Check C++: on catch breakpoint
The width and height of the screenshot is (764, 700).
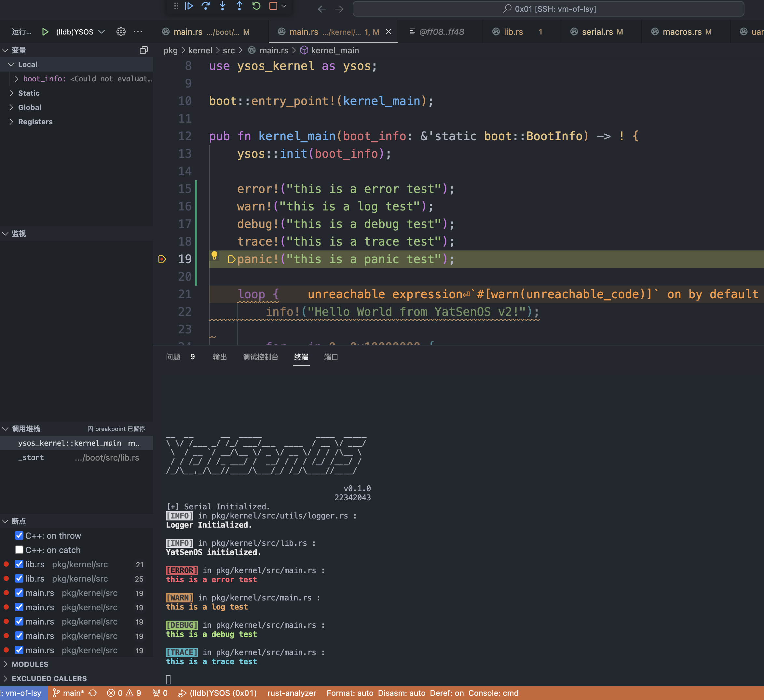point(19,550)
